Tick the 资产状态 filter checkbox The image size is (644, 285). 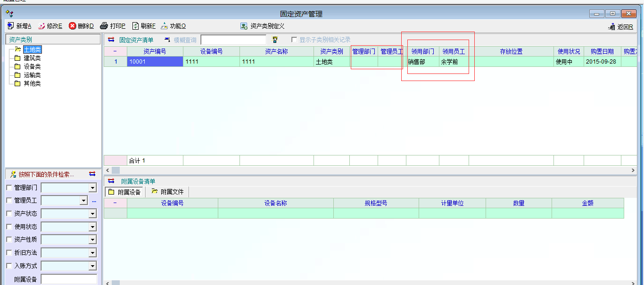pyautogui.click(x=9, y=213)
